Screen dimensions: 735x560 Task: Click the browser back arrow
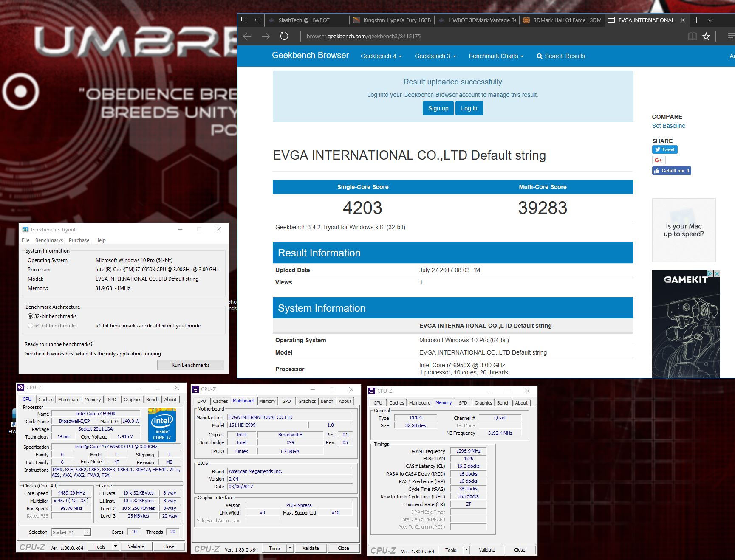(x=247, y=37)
